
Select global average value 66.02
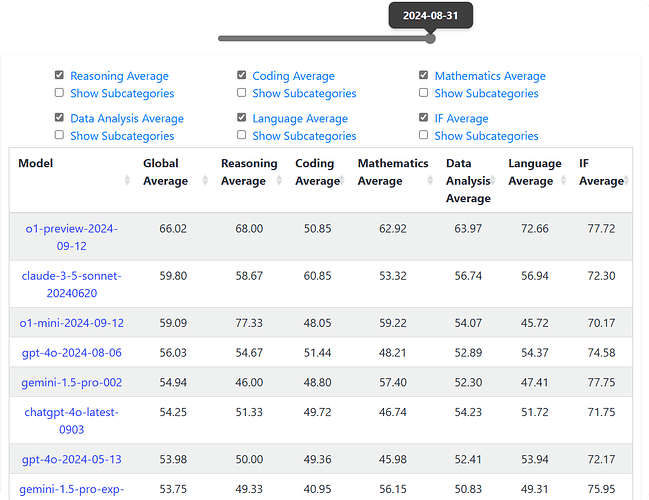[x=173, y=228]
